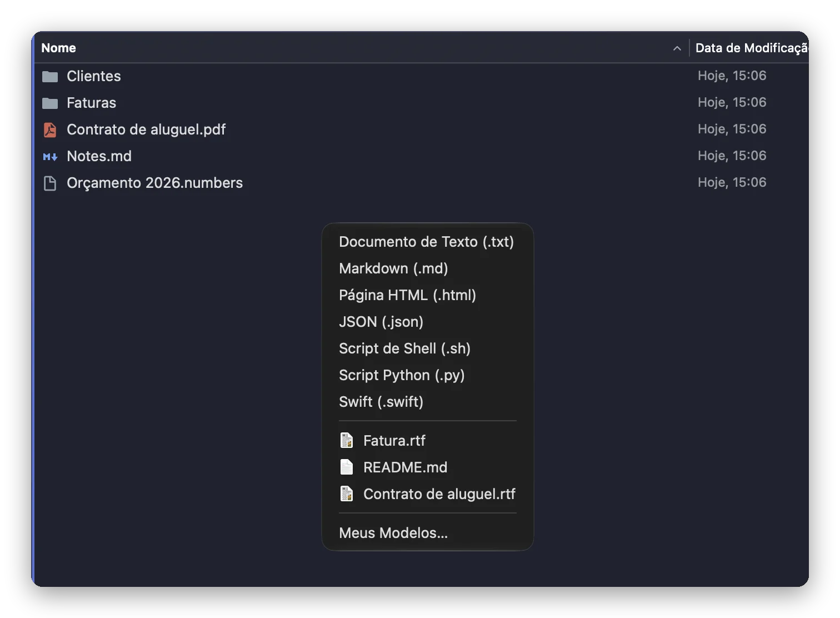
Task: Click the modification date of Clientes
Action: 732,76
